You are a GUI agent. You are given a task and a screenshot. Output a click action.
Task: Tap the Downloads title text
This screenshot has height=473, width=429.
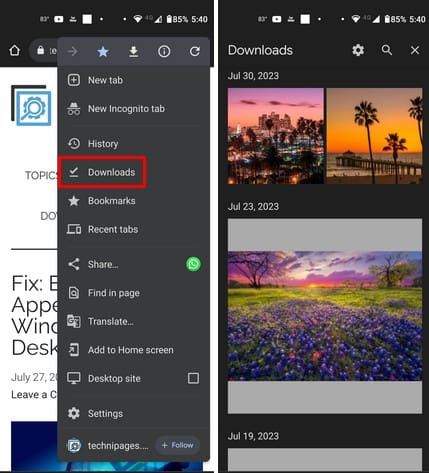click(260, 50)
